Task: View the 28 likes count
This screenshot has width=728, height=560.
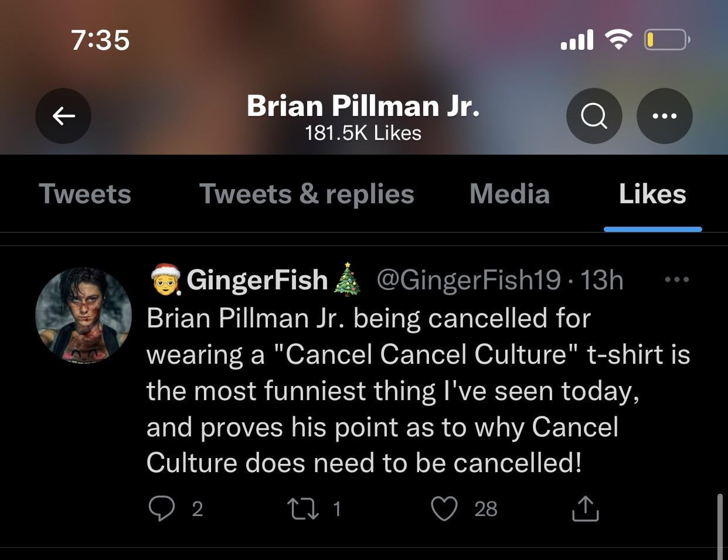Action: pos(485,509)
